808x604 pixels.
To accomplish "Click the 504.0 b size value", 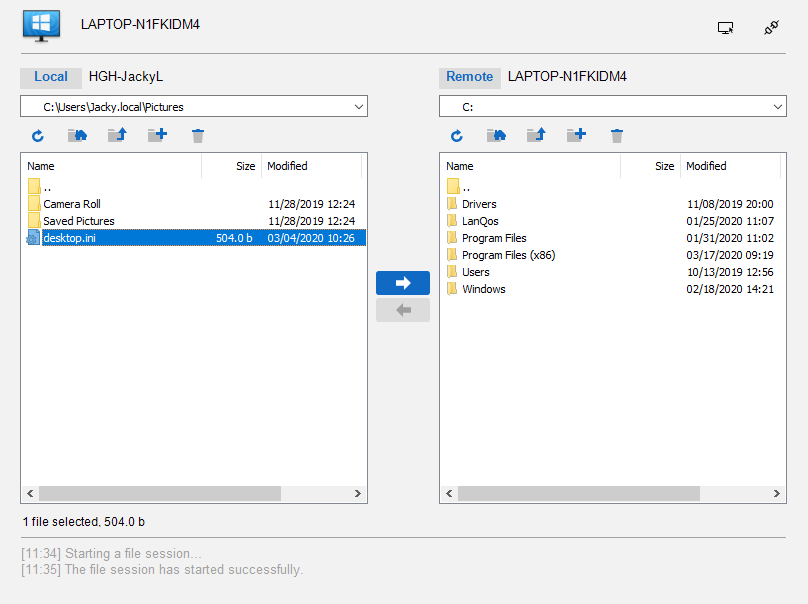I will [234, 238].
